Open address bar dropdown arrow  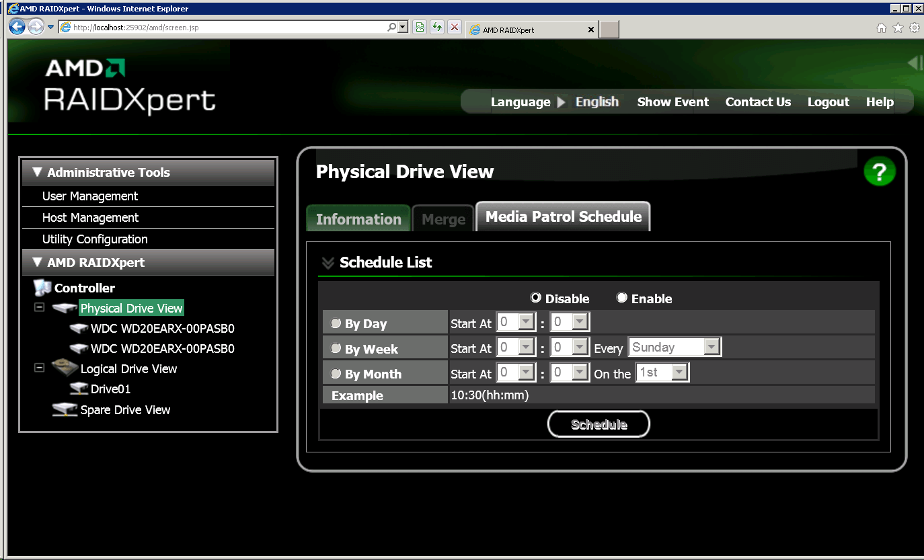pos(403,27)
